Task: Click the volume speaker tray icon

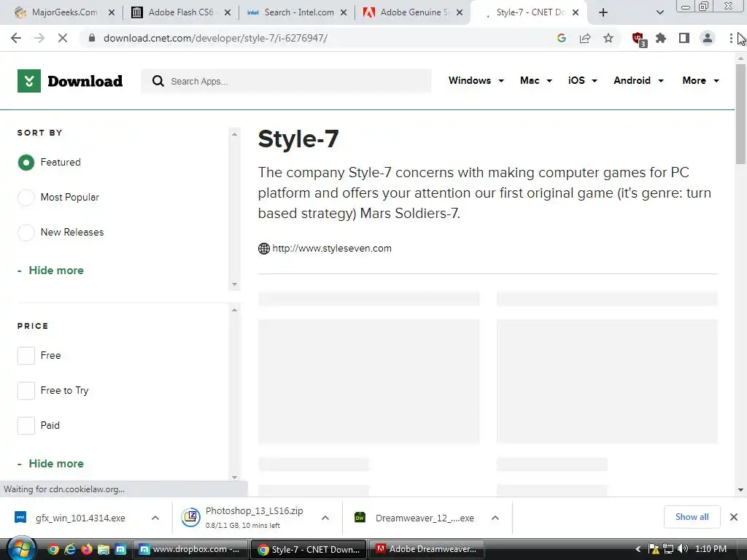Action: click(683, 549)
